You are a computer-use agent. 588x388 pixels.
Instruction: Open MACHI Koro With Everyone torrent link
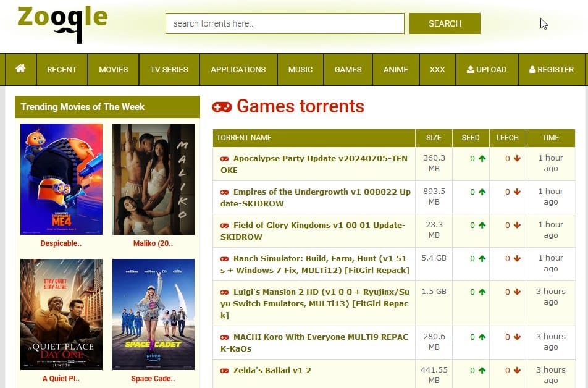pyautogui.click(x=314, y=343)
